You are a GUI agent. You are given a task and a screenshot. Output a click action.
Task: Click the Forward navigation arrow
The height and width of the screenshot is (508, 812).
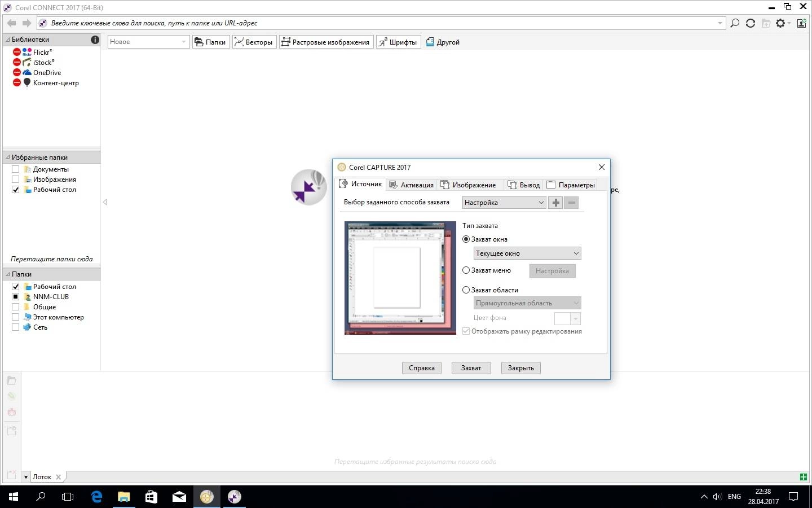point(27,23)
